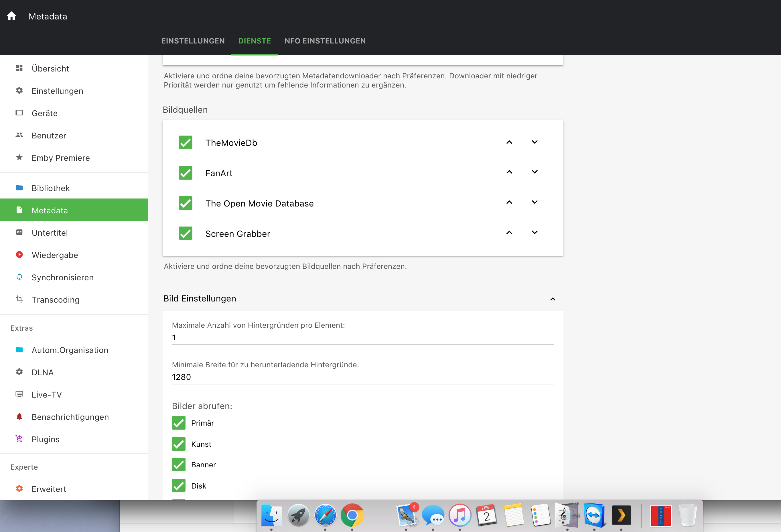Open Plex from the dock
Viewport: 781px width, 532px height.
(621, 515)
